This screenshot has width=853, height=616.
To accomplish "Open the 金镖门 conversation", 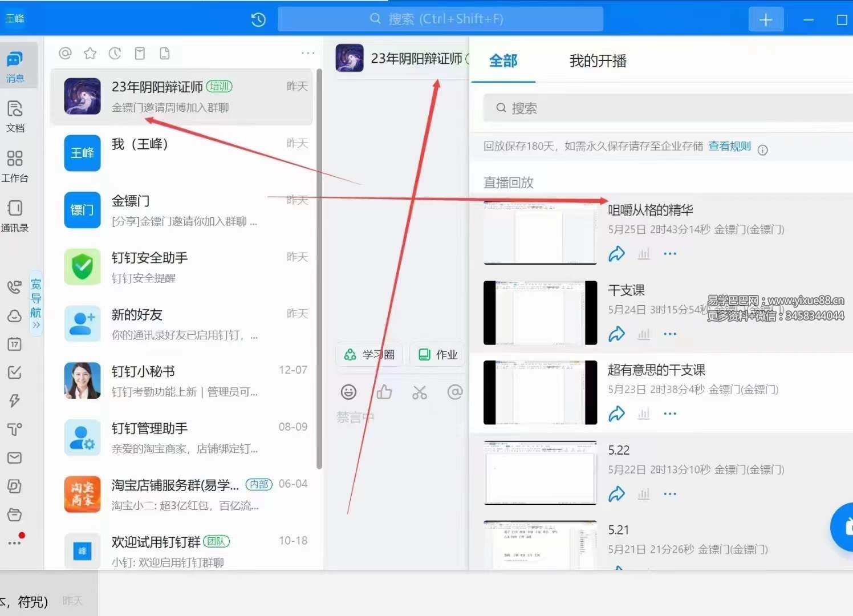I will [x=181, y=210].
